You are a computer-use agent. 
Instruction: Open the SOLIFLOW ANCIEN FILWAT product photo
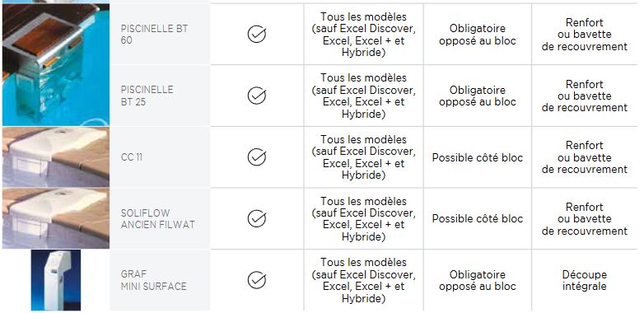[56, 218]
